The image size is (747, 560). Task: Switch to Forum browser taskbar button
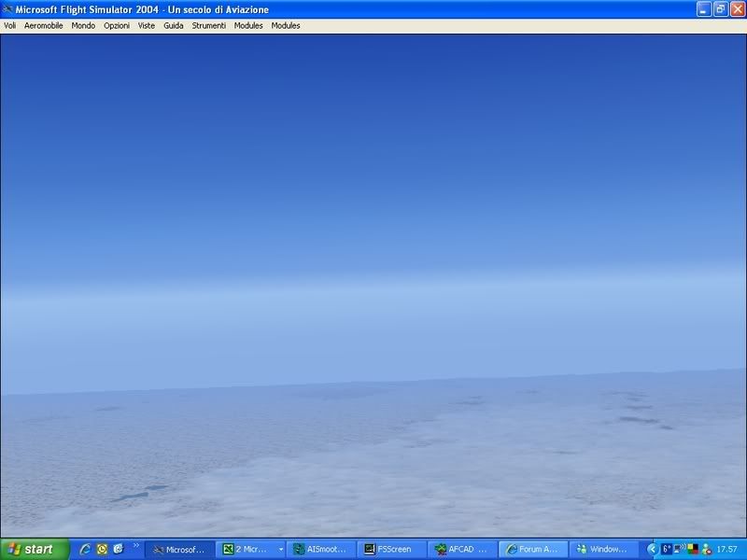[532, 550]
